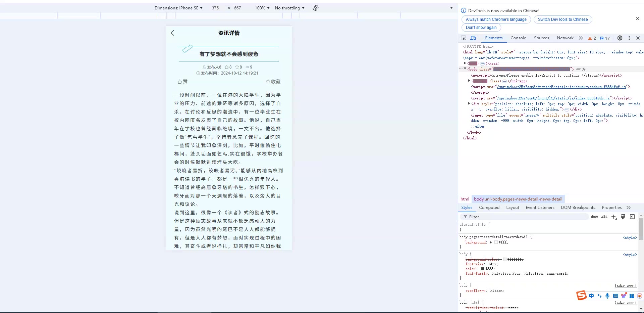Go back using the news detail back arrow
This screenshot has height=313, width=644.
tap(172, 33)
